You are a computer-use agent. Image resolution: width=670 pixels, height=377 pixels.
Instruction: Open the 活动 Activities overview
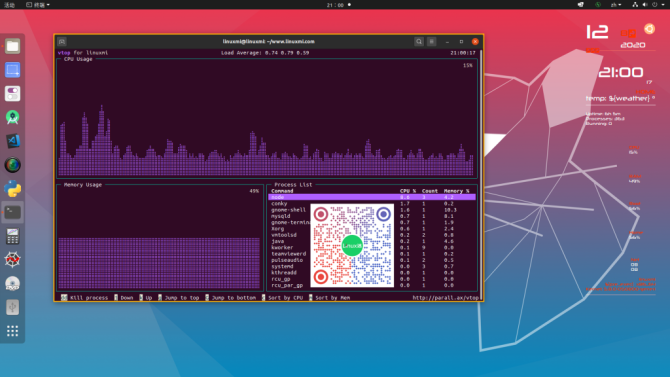click(x=9, y=5)
